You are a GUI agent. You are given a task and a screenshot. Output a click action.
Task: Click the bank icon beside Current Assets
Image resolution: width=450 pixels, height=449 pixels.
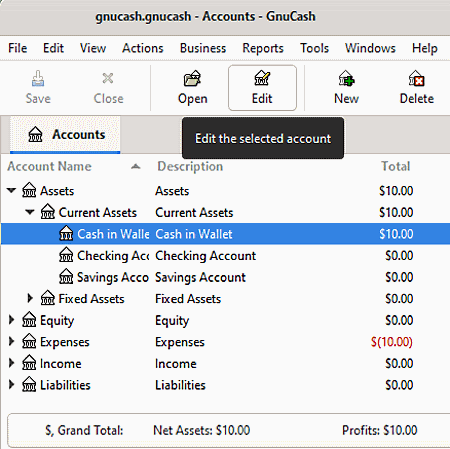coord(48,212)
